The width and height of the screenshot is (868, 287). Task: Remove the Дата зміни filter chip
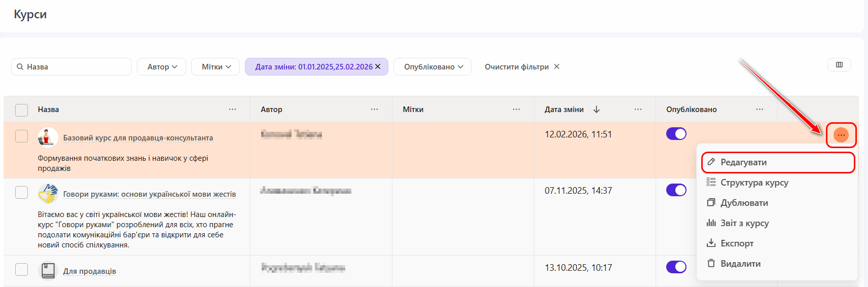378,66
